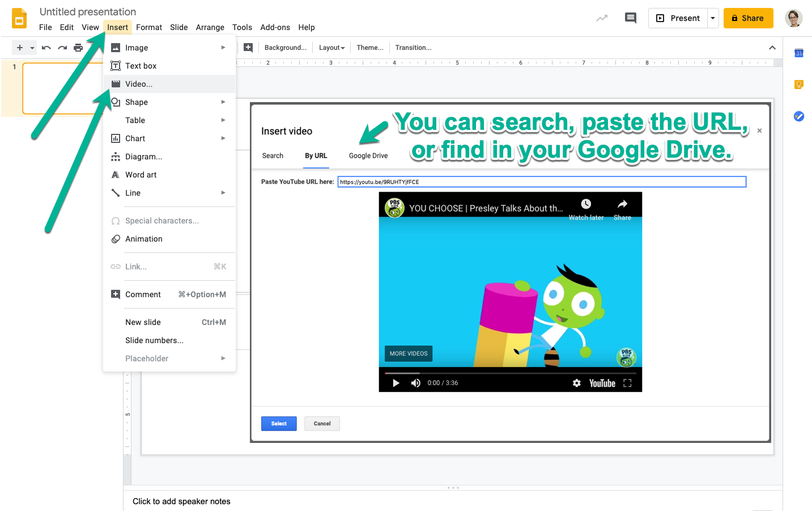Open the Layout dropdown
The height and width of the screenshot is (511, 812).
pos(331,48)
